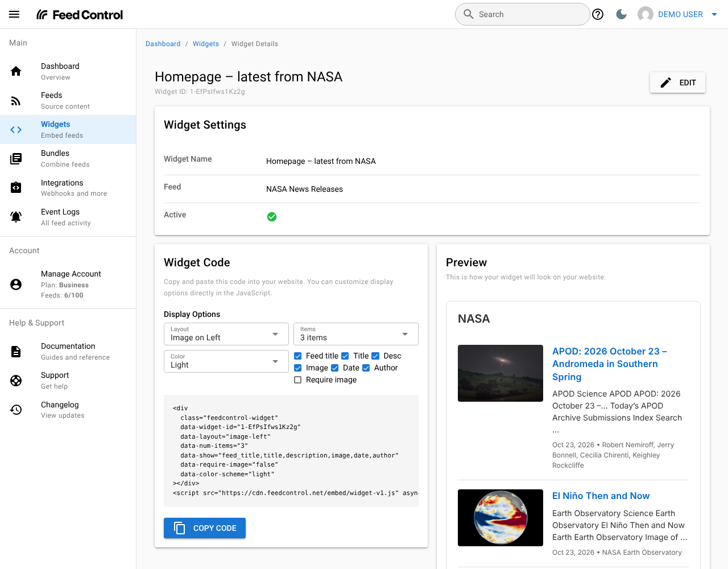Go to Dashboard breadcrumb link
Screen dimensions: 728x569
click(x=163, y=44)
